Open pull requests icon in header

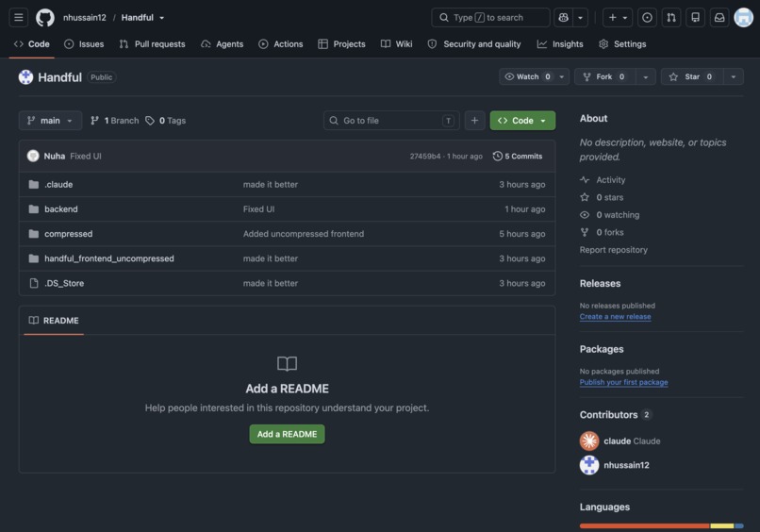click(x=671, y=18)
